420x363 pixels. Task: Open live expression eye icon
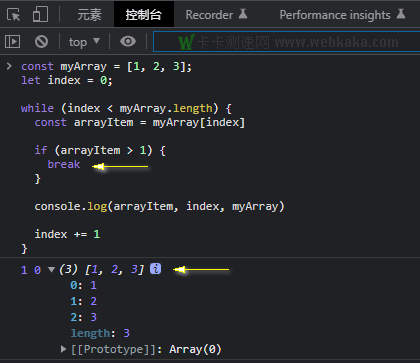[x=128, y=41]
